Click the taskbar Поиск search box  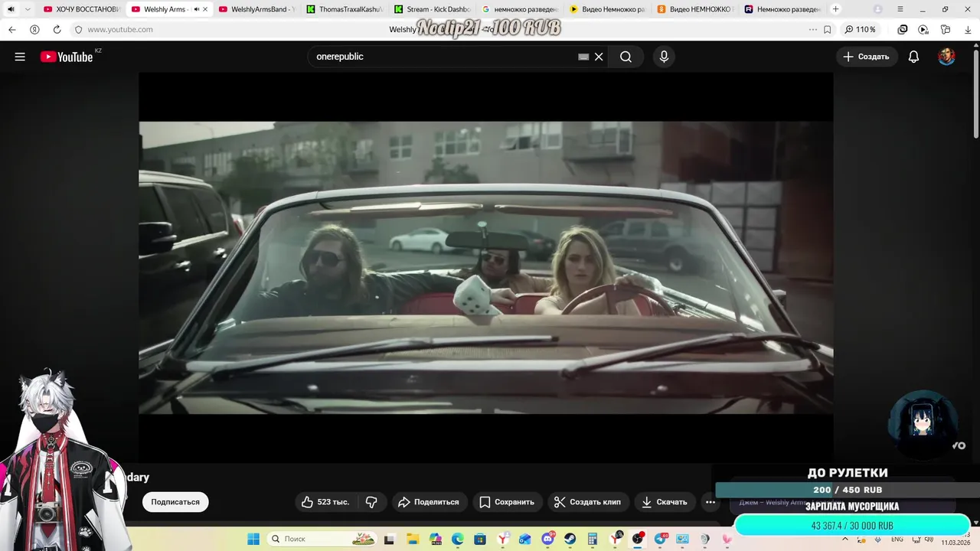click(x=322, y=539)
